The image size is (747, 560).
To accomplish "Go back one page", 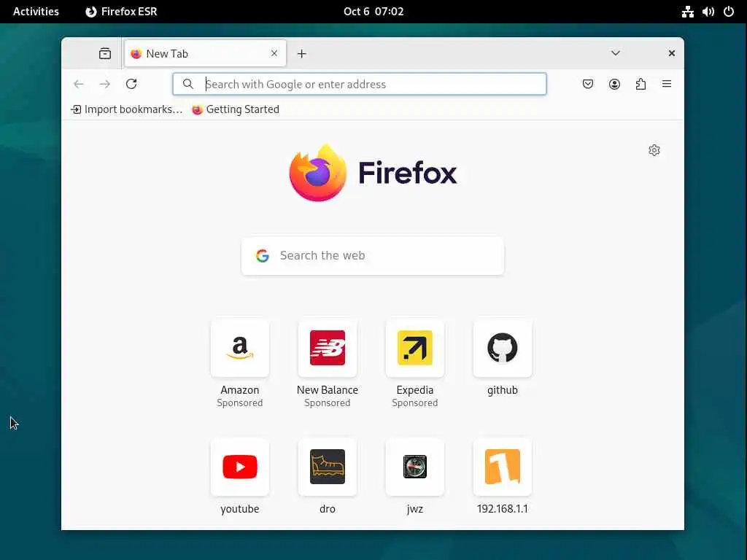I will coord(79,84).
